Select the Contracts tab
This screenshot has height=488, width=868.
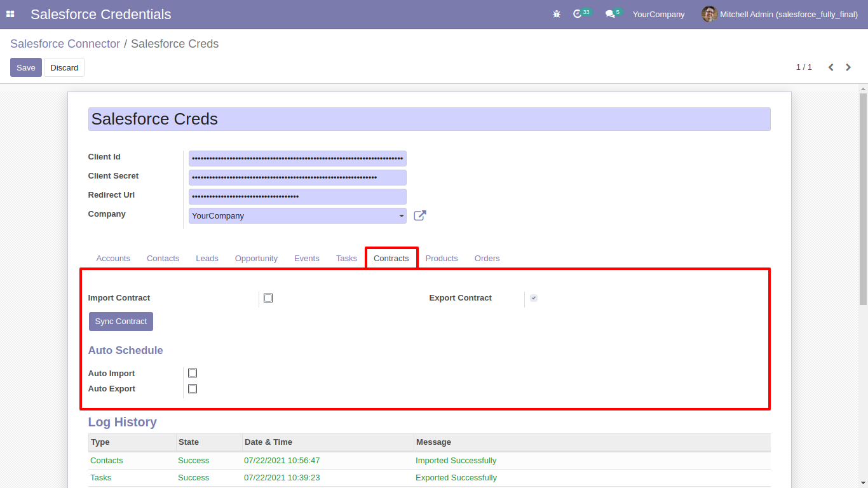[x=391, y=259]
